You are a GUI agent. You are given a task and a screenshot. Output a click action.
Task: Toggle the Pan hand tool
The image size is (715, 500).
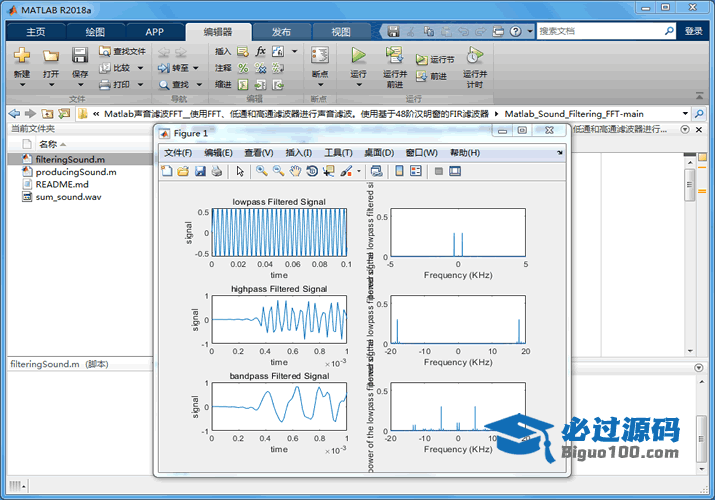pos(295,171)
